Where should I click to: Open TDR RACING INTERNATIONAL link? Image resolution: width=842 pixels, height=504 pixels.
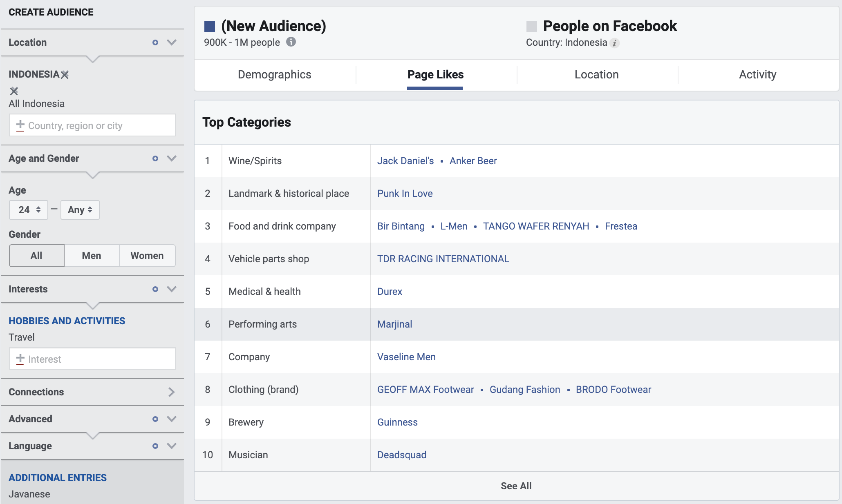tap(443, 259)
